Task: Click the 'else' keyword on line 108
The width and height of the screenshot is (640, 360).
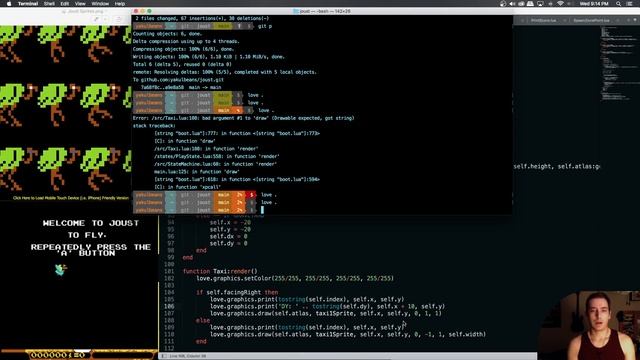Action: tap(203, 320)
